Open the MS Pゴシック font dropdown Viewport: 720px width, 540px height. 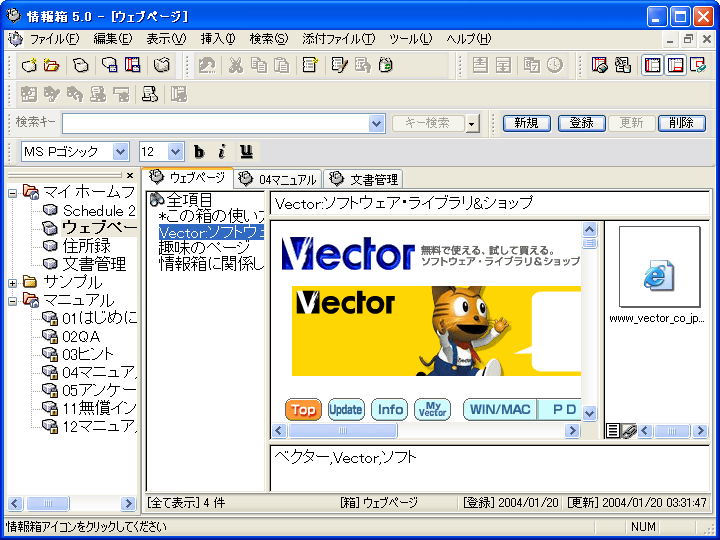[x=120, y=152]
